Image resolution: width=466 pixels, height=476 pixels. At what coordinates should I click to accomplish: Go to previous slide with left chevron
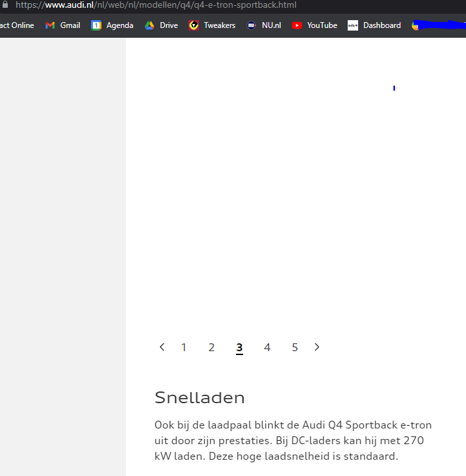pyautogui.click(x=162, y=347)
